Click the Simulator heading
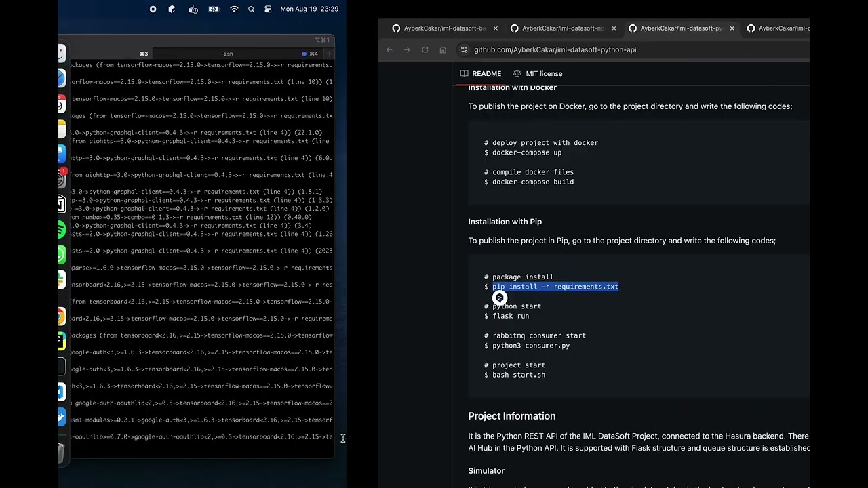This screenshot has width=868, height=488. (x=486, y=470)
